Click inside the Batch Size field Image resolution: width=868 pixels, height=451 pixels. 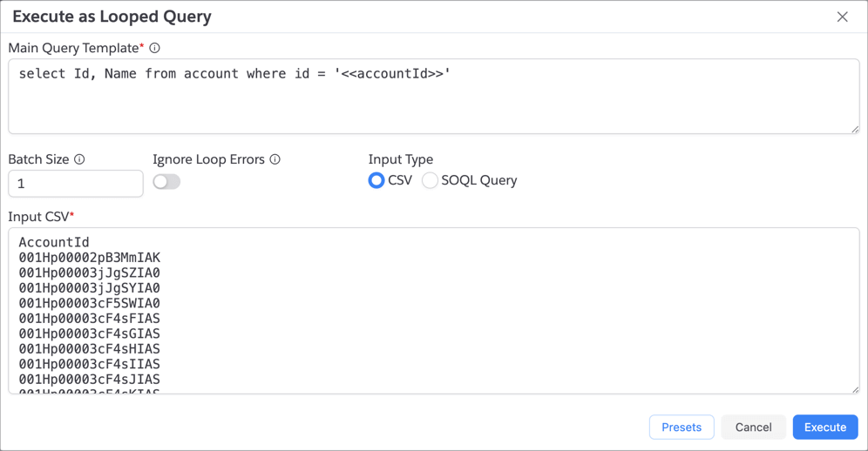point(76,184)
